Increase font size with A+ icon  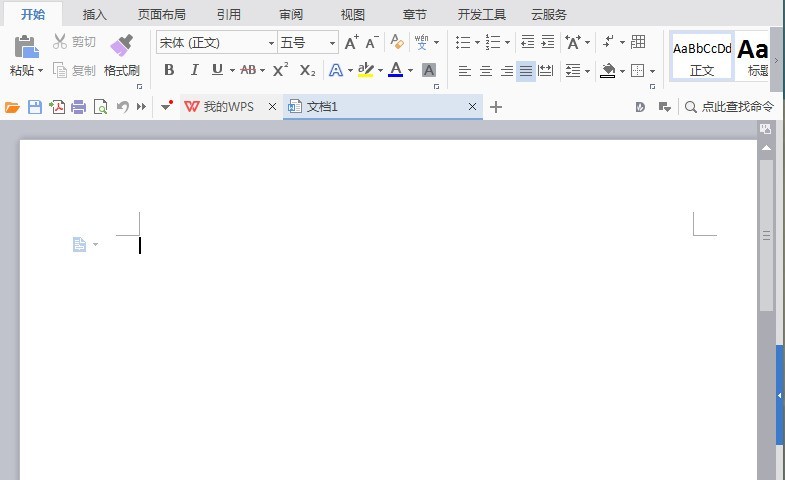(351, 43)
